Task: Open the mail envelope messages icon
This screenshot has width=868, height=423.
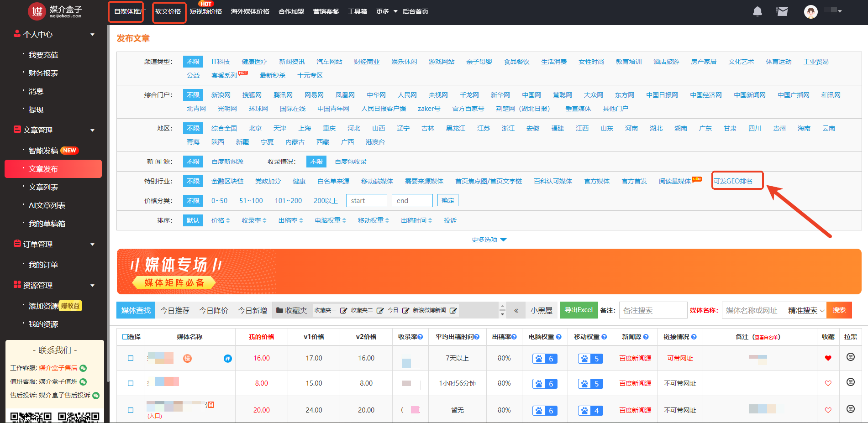Action: [x=782, y=11]
